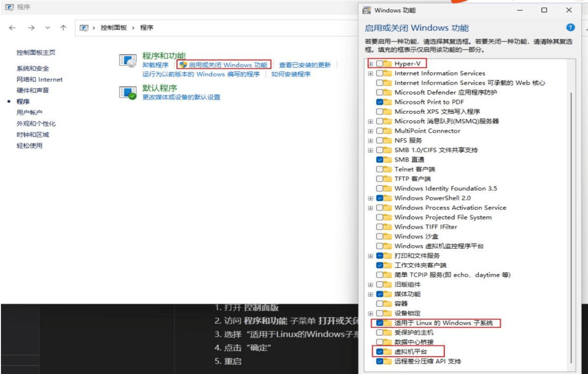Expand Microsoft 消息队列(MSMQ)服务器 node
Image resolution: width=588 pixels, height=374 pixels.
point(370,122)
